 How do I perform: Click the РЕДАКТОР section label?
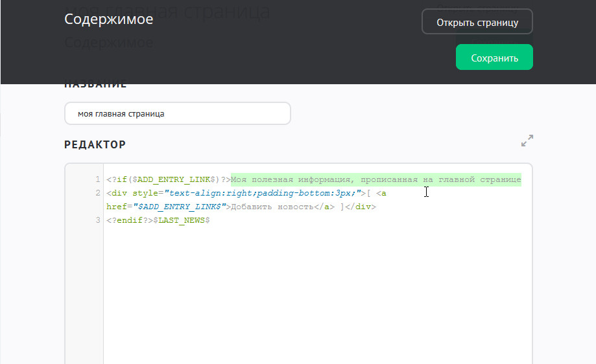point(95,144)
